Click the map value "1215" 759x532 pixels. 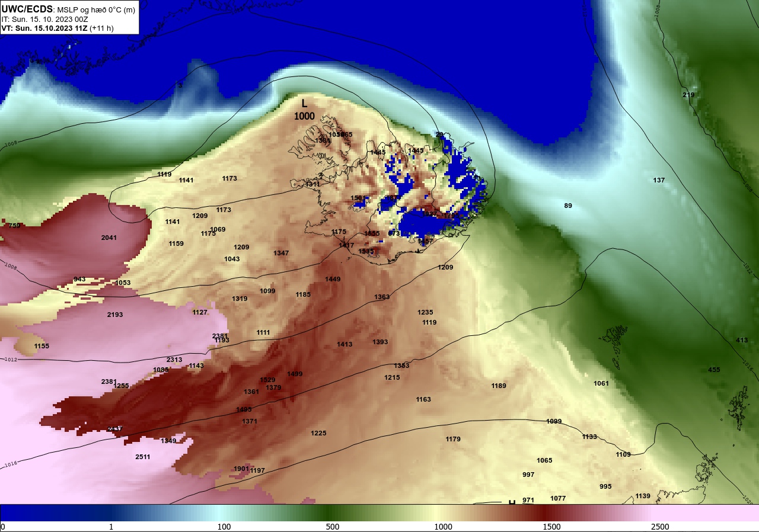click(392, 377)
